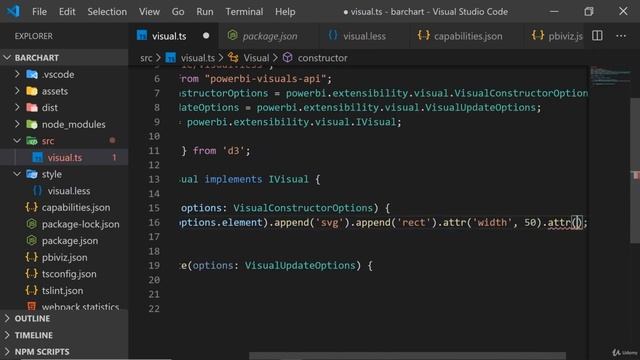The width and height of the screenshot is (640, 360).
Task: Click the class symbol icon in breadcrumb before Visual
Action: pyautogui.click(x=233, y=58)
